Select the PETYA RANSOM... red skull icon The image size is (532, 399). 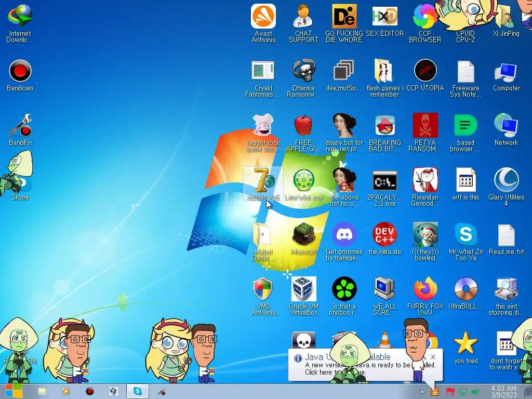[425, 133]
